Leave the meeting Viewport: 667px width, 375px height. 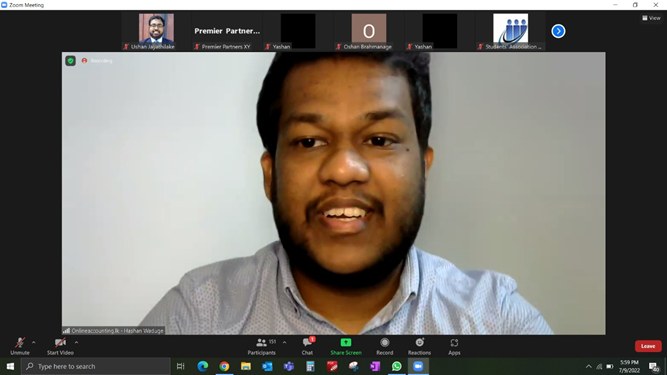coord(648,346)
